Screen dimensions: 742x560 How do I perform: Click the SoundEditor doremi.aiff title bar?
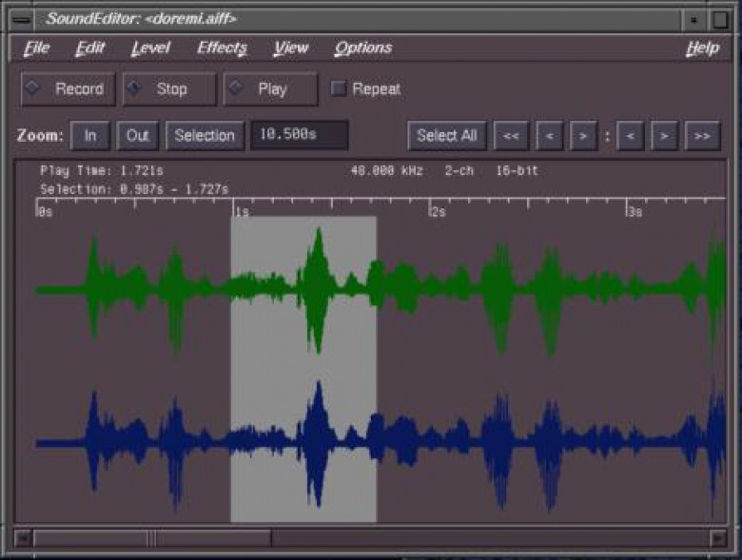point(358,19)
